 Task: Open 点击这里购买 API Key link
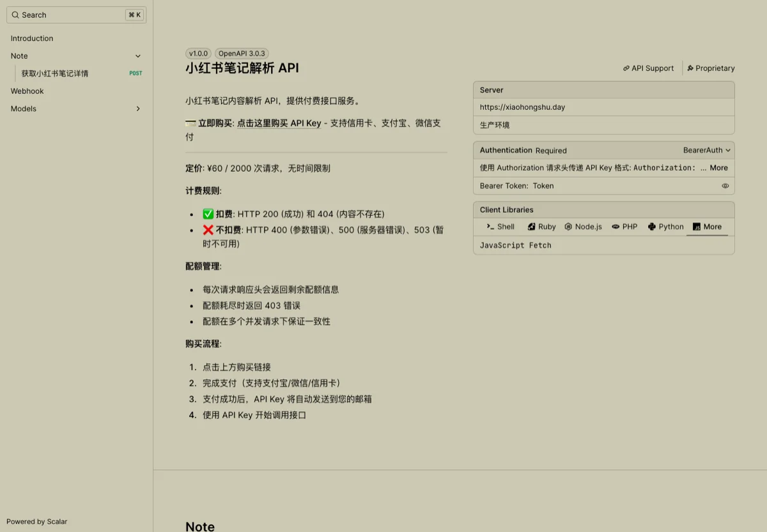tap(279, 123)
